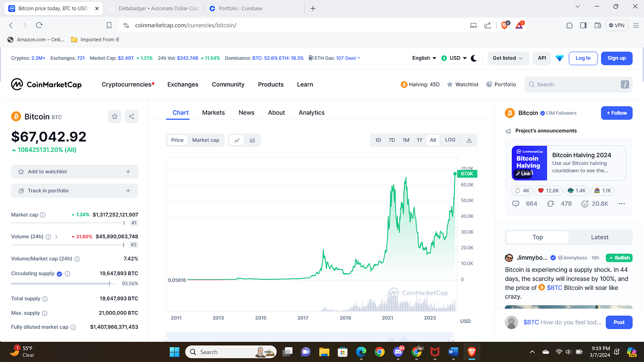644x362 pixels.
Task: Toggle LOG scale on chart
Action: (x=450, y=140)
